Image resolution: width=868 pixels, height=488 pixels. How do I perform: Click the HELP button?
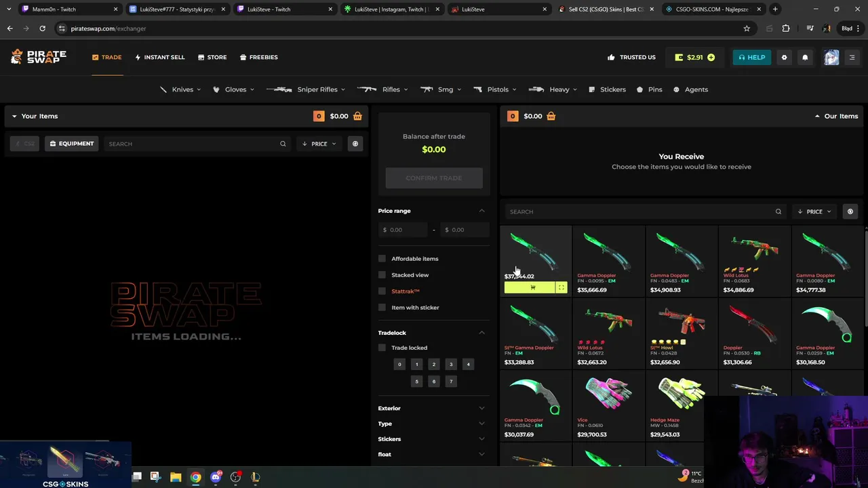click(752, 58)
